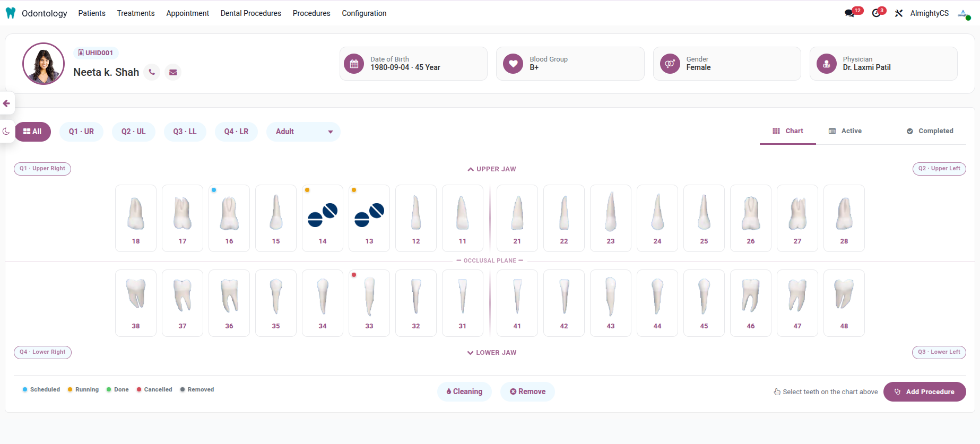980x444 pixels.
Task: Select upper tooth 11
Action: [x=463, y=218]
